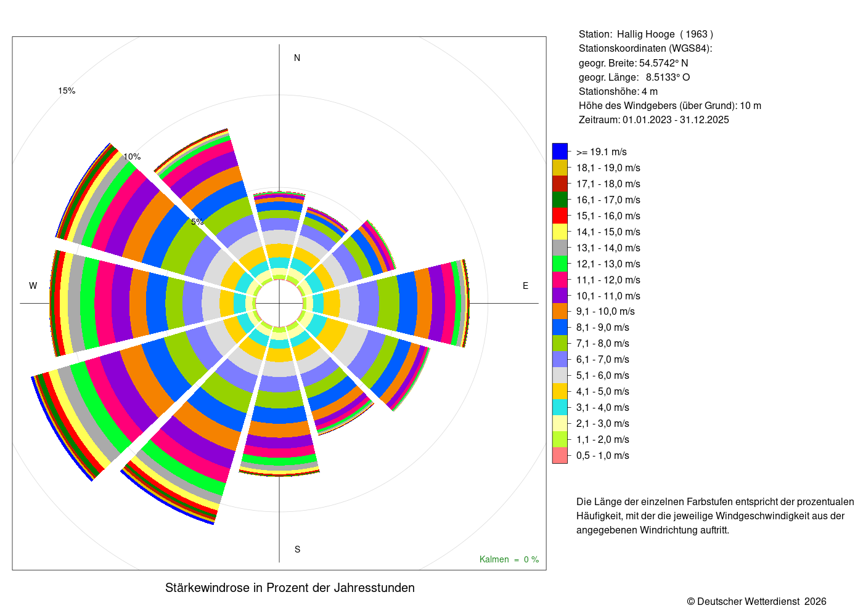Image resolution: width=863 pixels, height=616 pixels.
Task: Click the legend text '11,1 - 12,0 m/s'
Action: coord(608,280)
